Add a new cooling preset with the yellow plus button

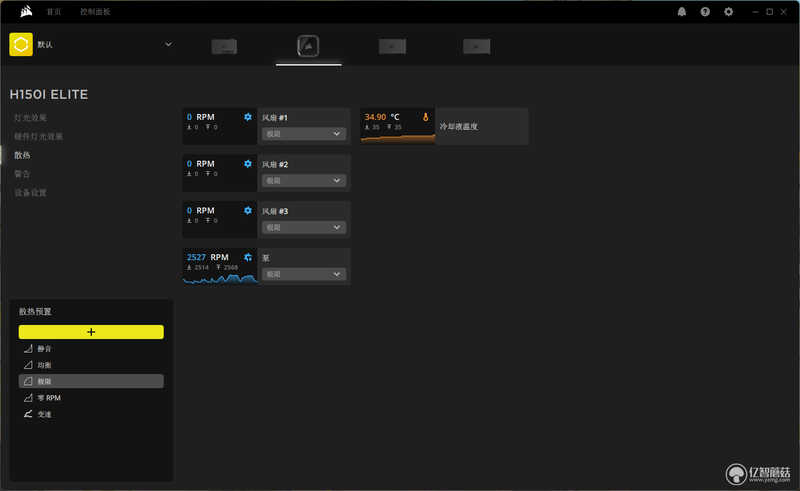pyautogui.click(x=91, y=332)
